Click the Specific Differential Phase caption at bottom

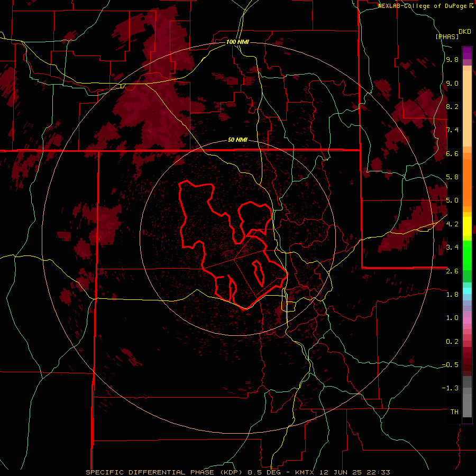coord(237,472)
